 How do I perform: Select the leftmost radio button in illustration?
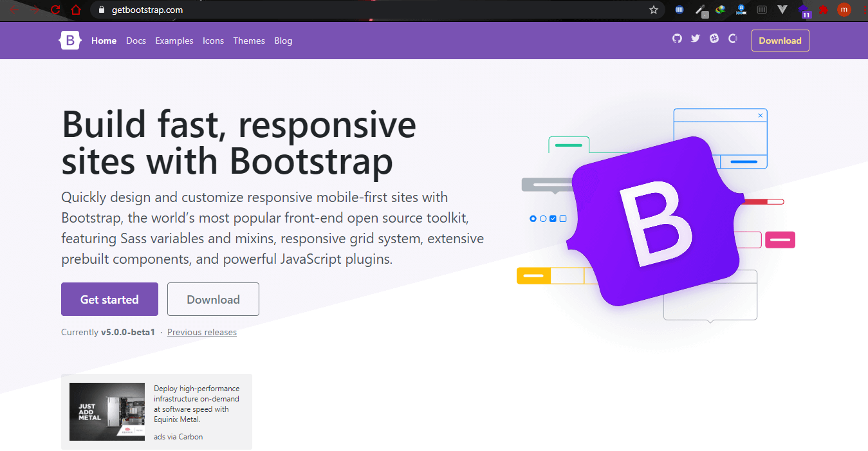tap(533, 219)
